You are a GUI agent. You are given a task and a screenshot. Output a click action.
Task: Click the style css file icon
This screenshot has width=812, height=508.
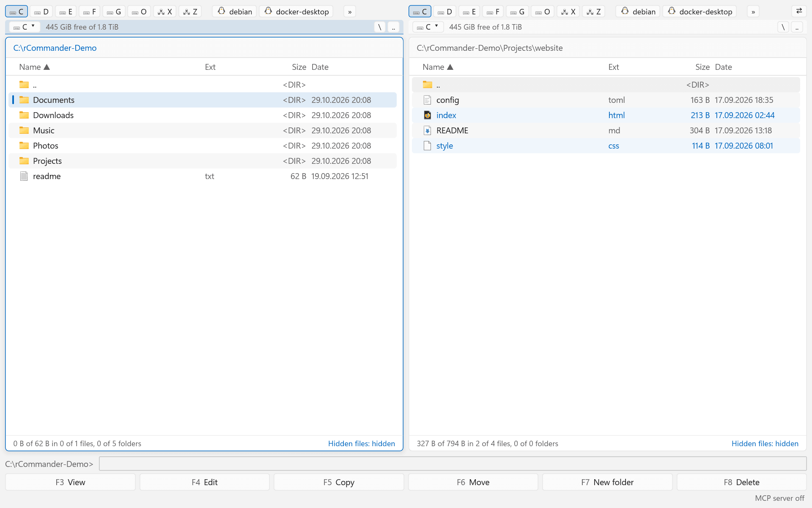[x=428, y=146]
